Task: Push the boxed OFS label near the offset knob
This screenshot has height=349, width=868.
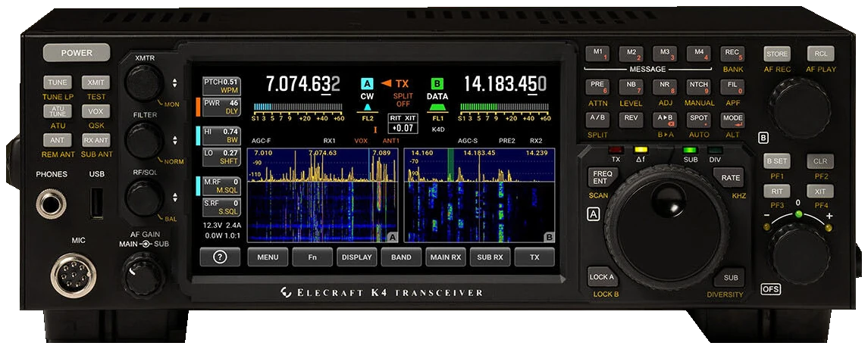Action: pos(771,288)
